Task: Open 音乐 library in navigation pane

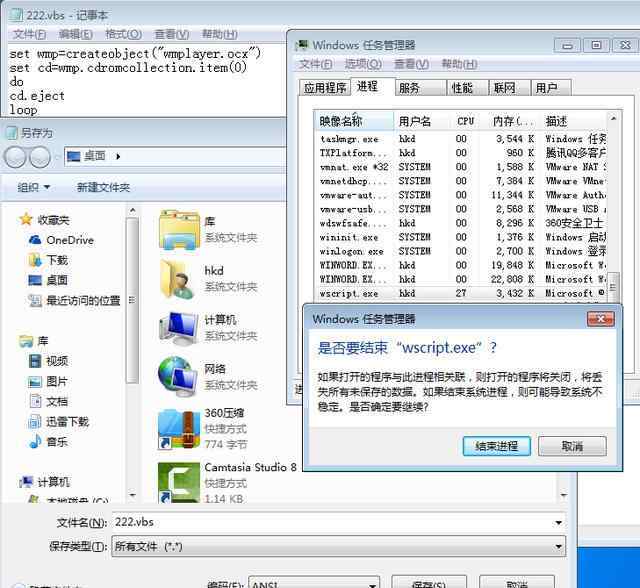Action: pos(48,442)
